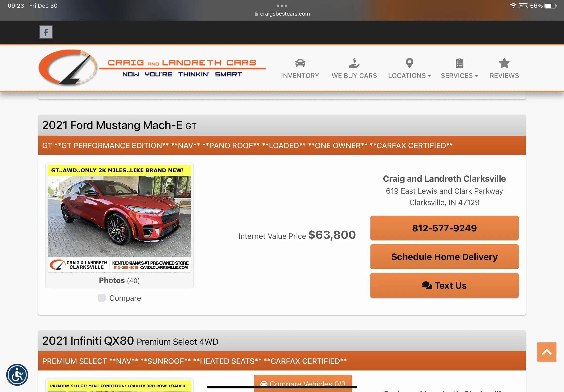The height and width of the screenshot is (392, 564).
Task: Open the REVIEWS menu item
Action: coord(504,75)
